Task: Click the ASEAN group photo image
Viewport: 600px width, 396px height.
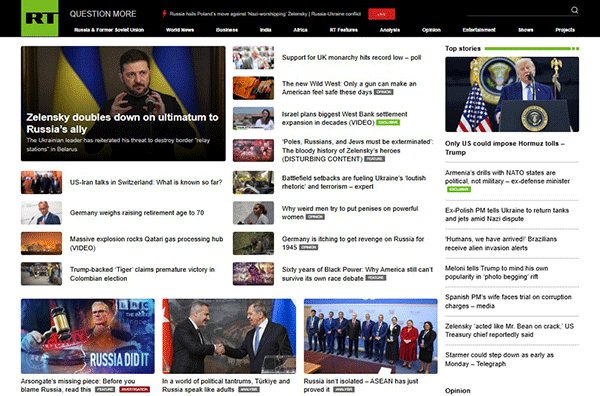Action: coord(370,336)
